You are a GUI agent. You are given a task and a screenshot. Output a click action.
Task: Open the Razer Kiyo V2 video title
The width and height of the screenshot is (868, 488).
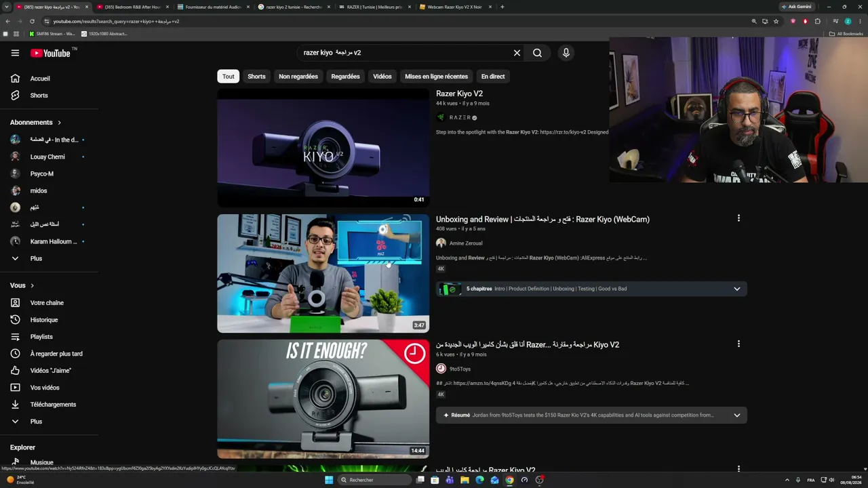point(459,94)
